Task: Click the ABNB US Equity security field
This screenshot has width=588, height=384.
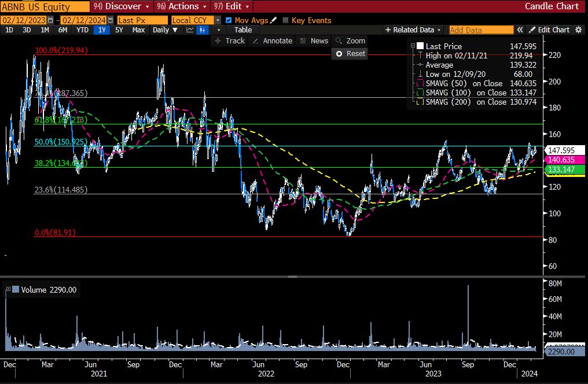Action: (x=45, y=7)
